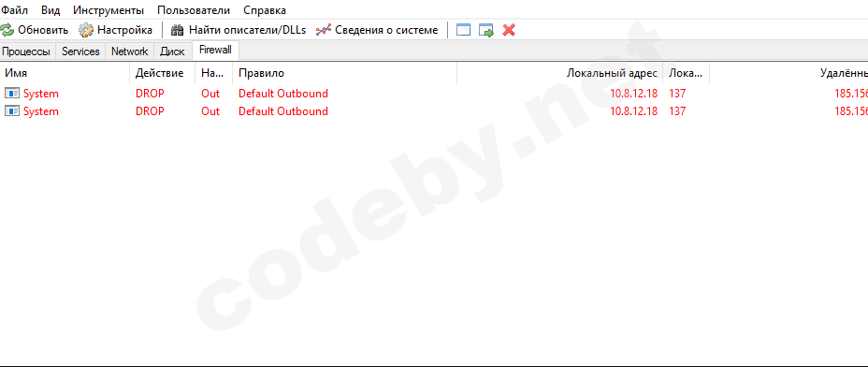The width and height of the screenshot is (868, 367).
Task: Sort by the Имя column header
Action: [65, 73]
